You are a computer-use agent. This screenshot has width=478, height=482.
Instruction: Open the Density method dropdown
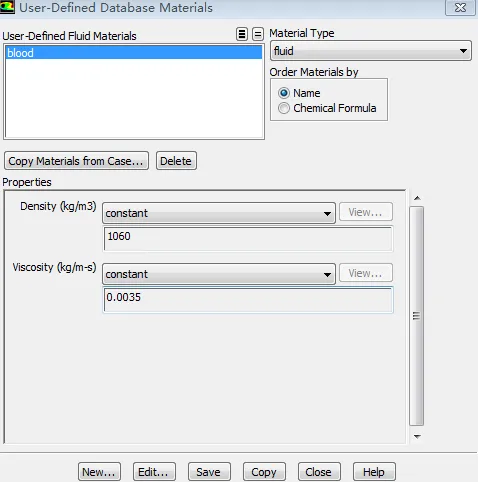tap(219, 213)
